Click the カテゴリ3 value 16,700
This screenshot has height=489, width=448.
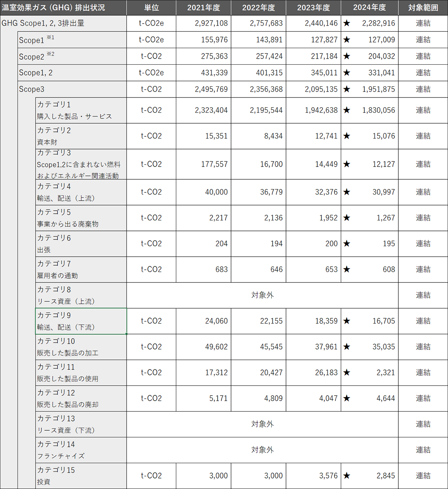(x=271, y=164)
